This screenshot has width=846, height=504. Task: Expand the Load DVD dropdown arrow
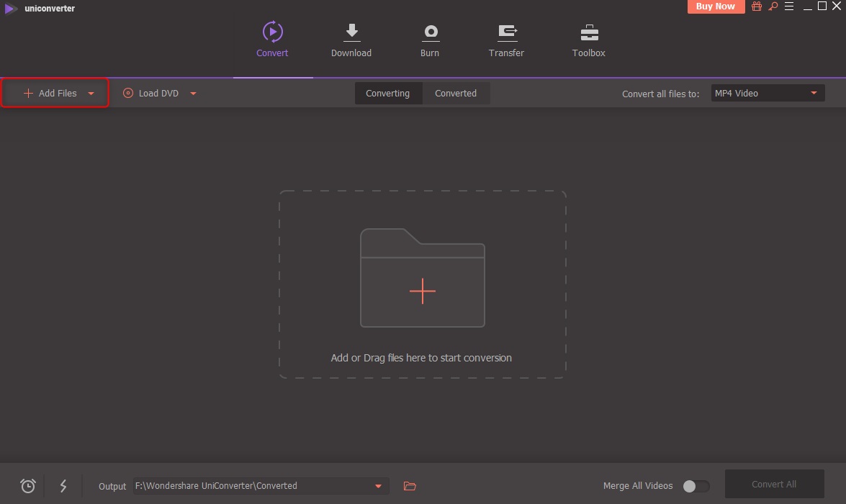[193, 94]
